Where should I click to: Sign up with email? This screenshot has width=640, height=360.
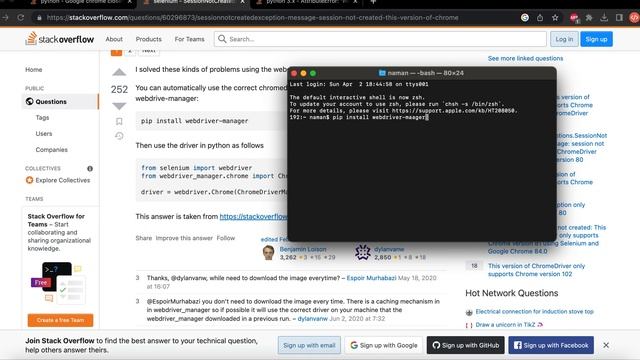pos(309,345)
